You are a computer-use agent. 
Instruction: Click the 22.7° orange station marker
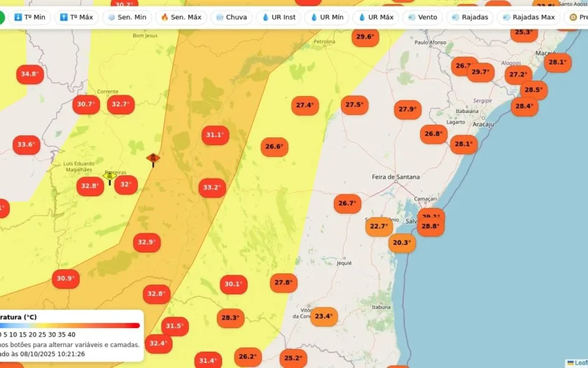[379, 226]
